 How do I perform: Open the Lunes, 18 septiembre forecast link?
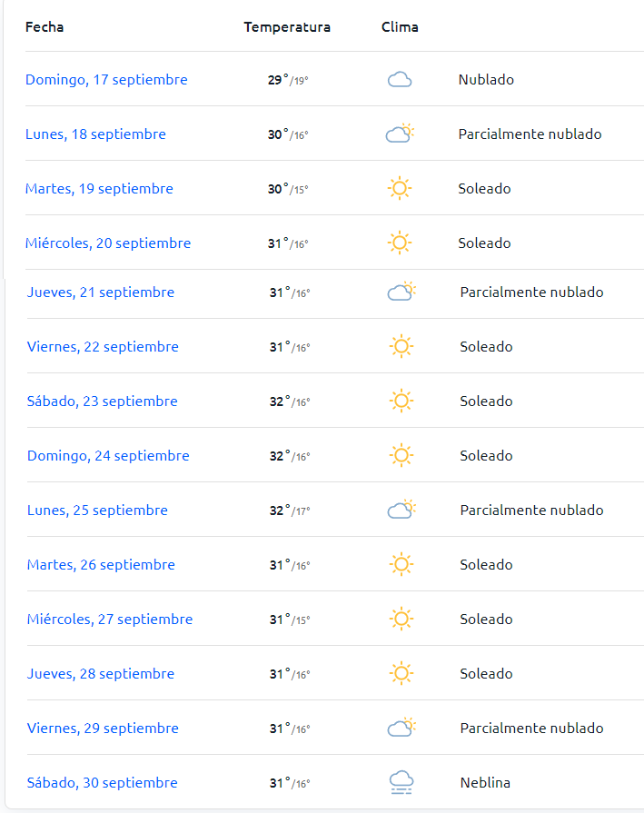coord(95,134)
